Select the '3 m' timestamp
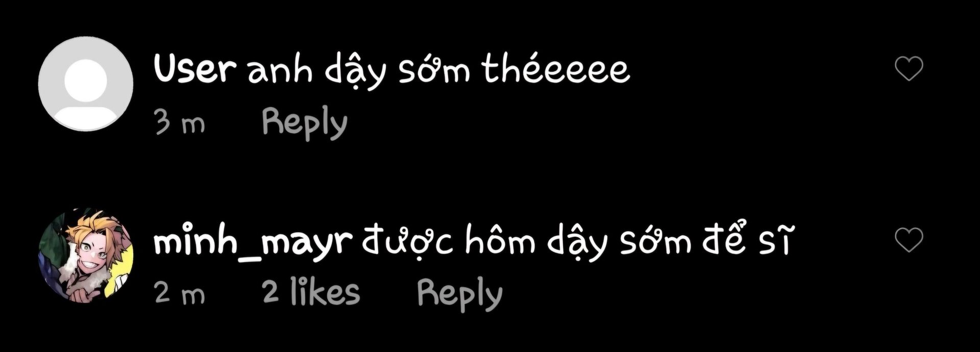The image size is (980, 352). [180, 124]
